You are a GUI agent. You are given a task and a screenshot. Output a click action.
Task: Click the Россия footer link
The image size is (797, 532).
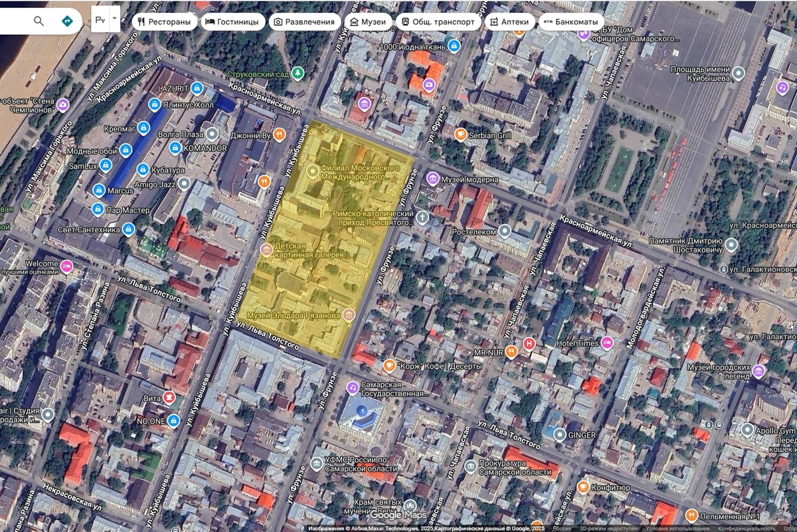pos(562,529)
